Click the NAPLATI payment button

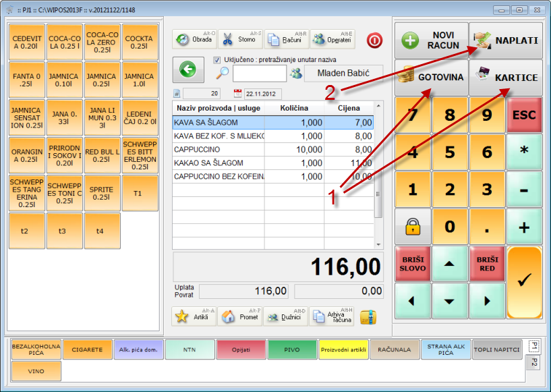(506, 40)
